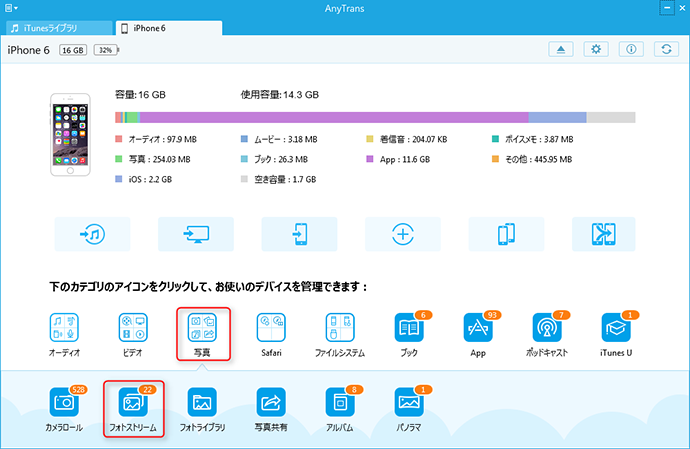Open Camera Roll (カメラロール) icon
Screen dimensions: 690x449
click(x=64, y=402)
